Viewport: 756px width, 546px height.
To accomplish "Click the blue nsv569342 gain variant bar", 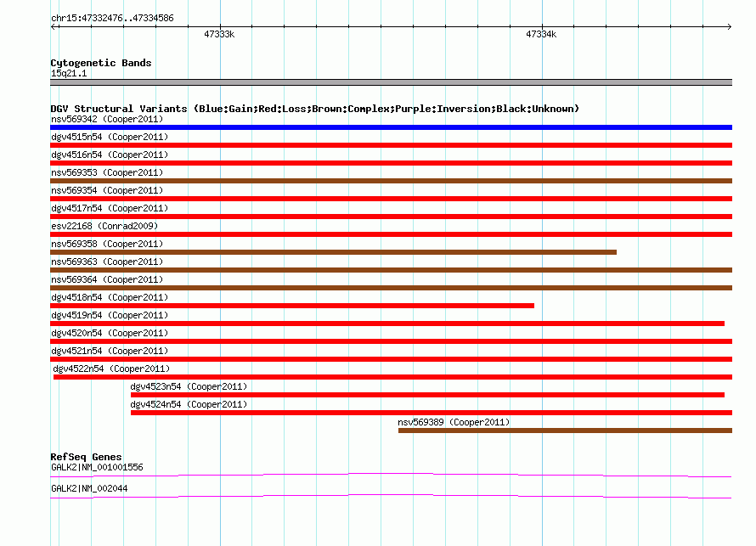I will pyautogui.click(x=391, y=127).
